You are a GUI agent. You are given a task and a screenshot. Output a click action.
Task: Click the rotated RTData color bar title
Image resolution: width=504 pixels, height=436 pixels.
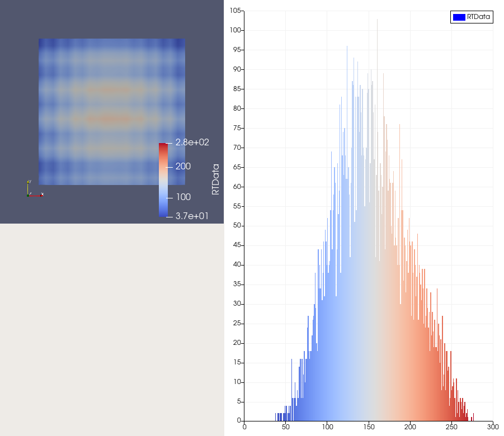pyautogui.click(x=215, y=179)
